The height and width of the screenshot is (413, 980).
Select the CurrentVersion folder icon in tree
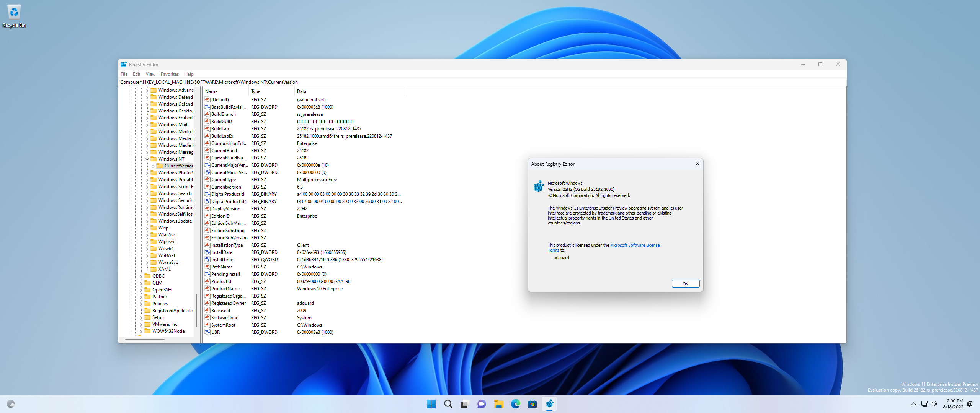point(160,166)
